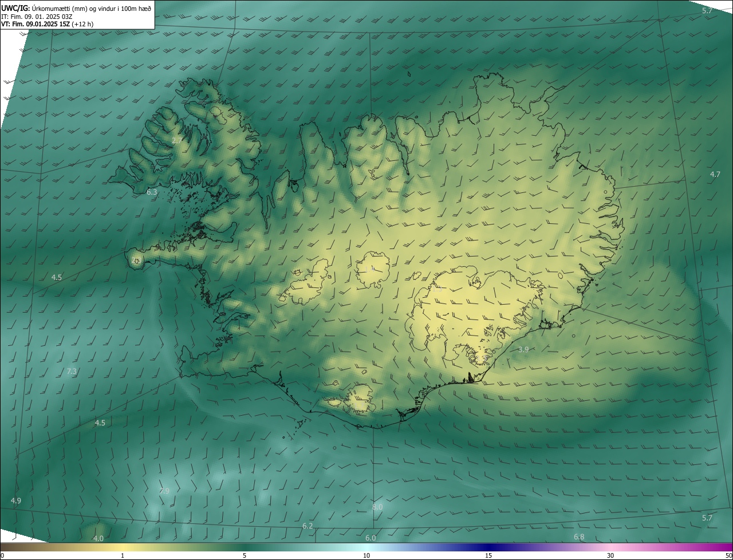Click the 6.8 value label

579,537
